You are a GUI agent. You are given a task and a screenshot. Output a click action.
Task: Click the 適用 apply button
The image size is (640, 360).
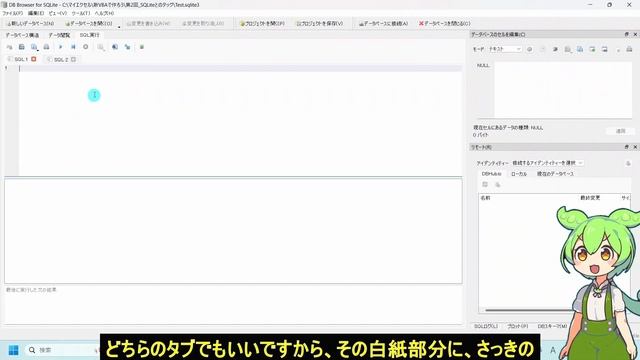[x=620, y=131]
